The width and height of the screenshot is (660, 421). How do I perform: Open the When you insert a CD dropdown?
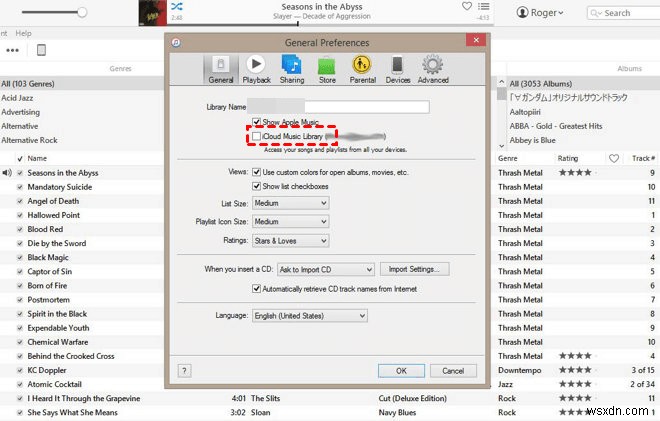(x=325, y=269)
